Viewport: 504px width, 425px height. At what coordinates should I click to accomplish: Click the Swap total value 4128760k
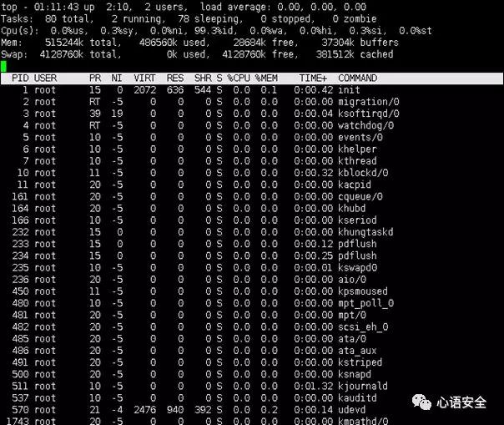tap(62, 54)
